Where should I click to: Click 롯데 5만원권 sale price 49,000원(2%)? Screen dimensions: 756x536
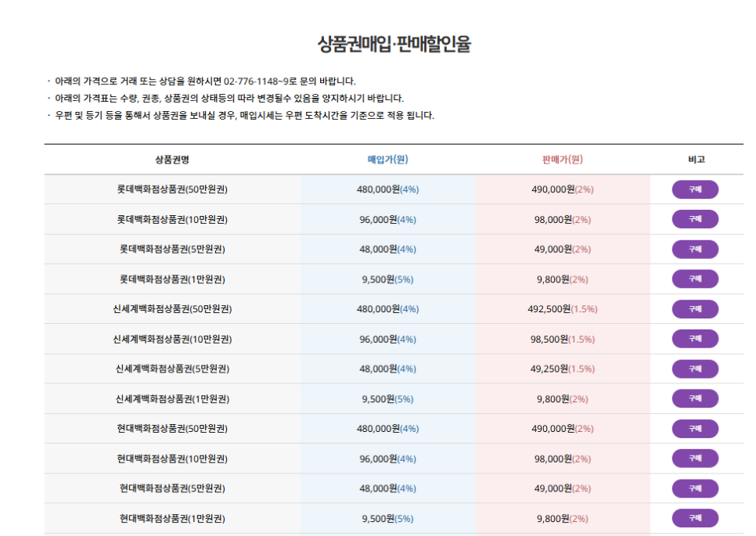coord(562,249)
